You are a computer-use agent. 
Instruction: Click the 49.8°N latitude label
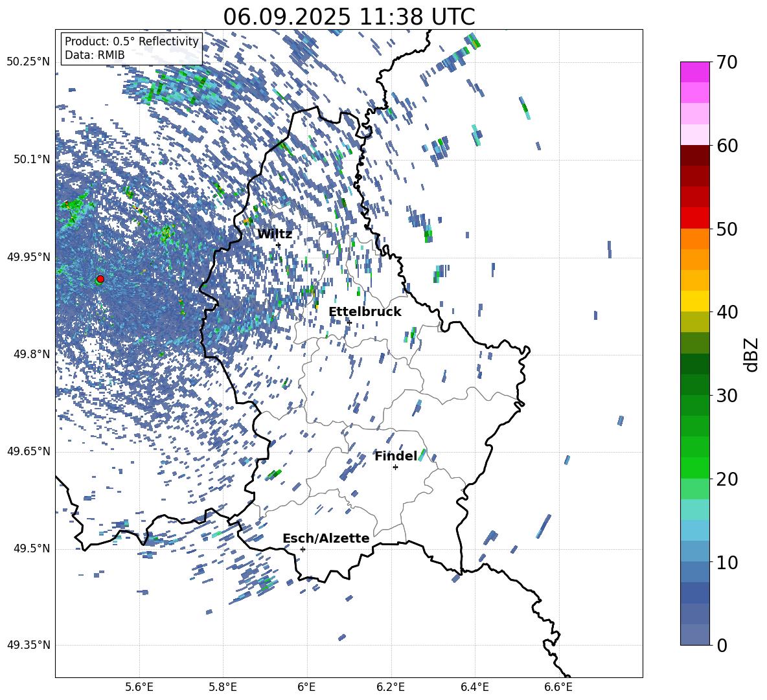(x=32, y=354)
